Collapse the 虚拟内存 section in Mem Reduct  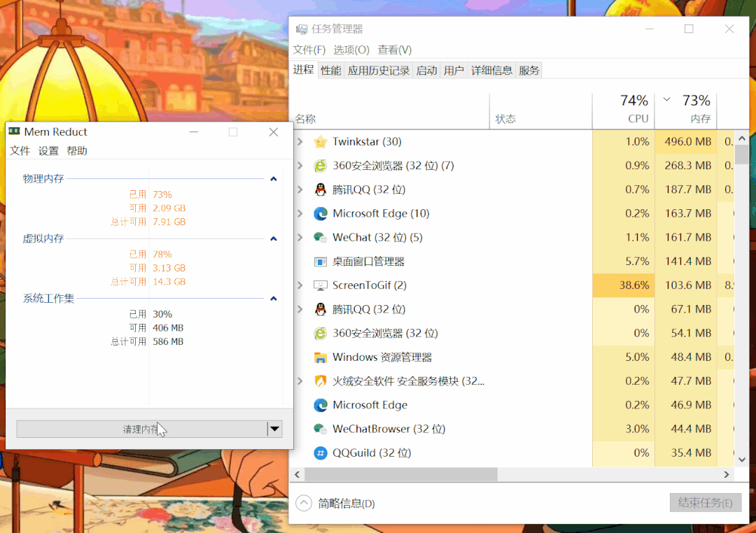tap(274, 239)
